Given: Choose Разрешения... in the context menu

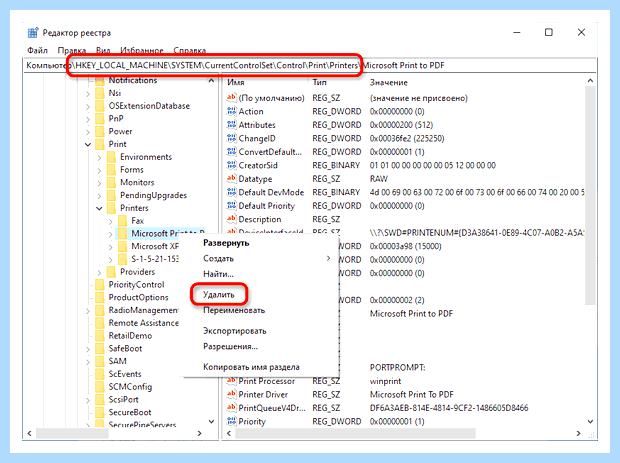Looking at the screenshot, I should click(x=231, y=347).
